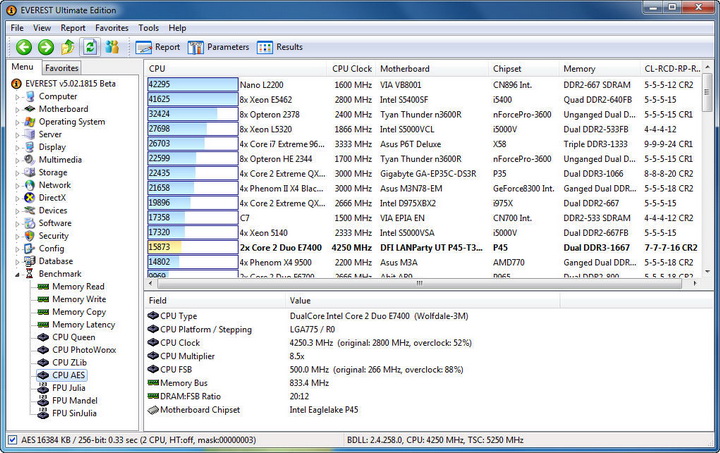
Task: Open the Report menu
Action: 73,28
